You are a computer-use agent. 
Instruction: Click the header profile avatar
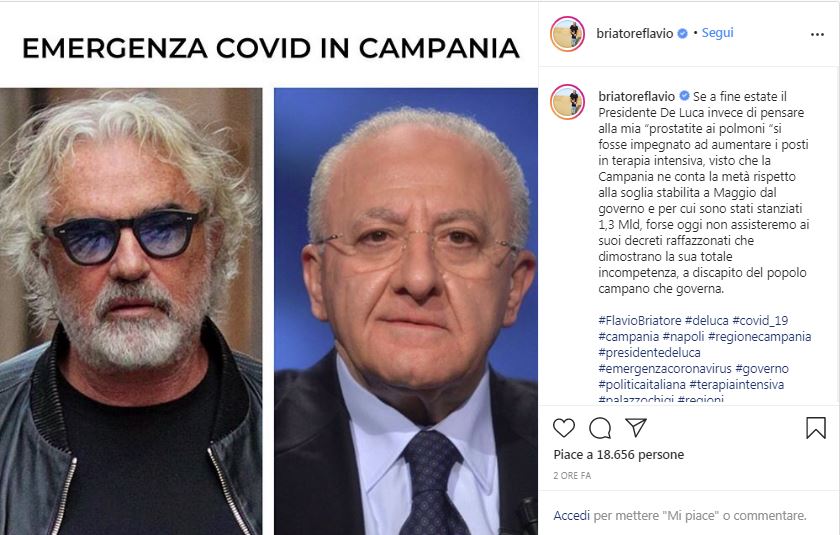567,34
